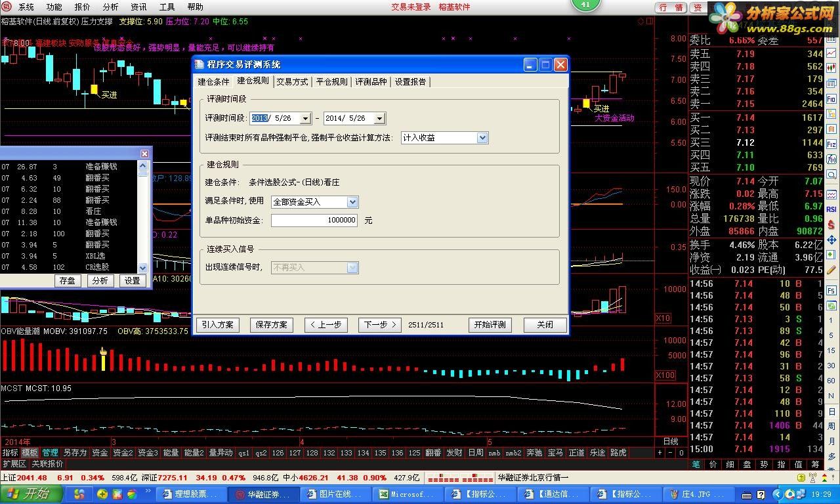The width and height of the screenshot is (840, 504).
Task: Open the first date picker dropdown arrow
Action: 305,118
